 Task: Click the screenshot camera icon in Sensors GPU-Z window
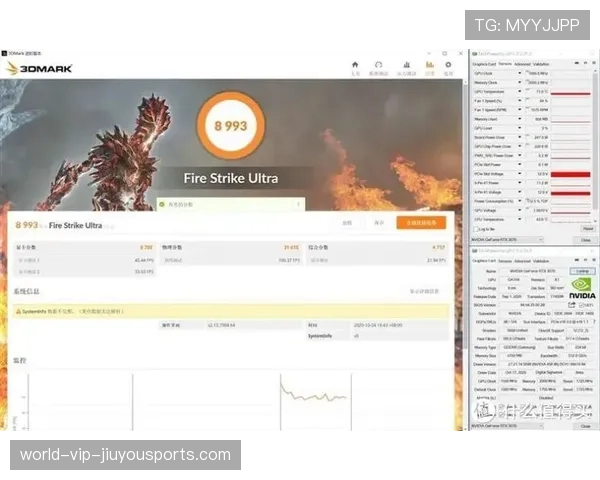576,63
